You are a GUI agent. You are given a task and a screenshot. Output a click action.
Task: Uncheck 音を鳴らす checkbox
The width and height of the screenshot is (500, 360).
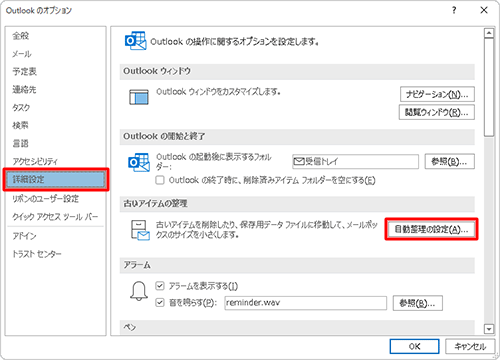160,303
